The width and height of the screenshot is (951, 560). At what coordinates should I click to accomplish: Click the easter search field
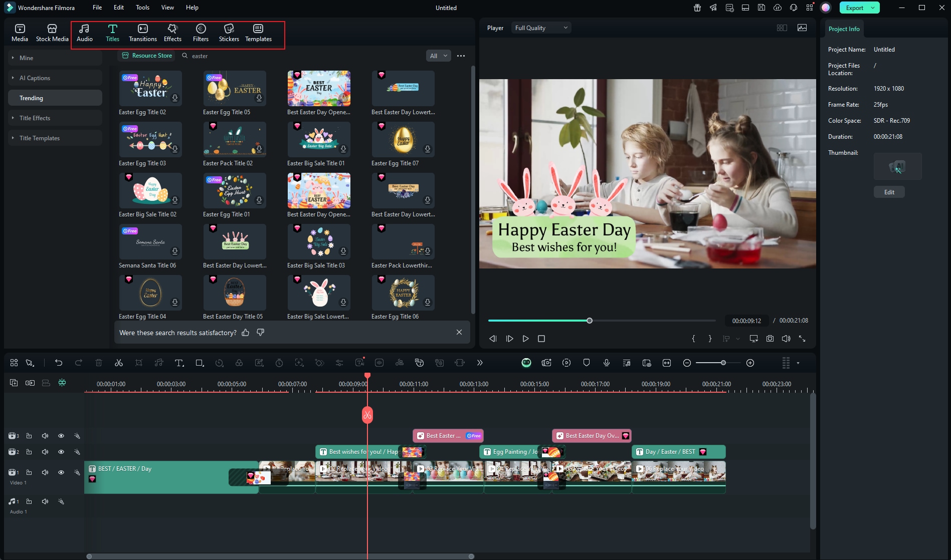(x=301, y=56)
